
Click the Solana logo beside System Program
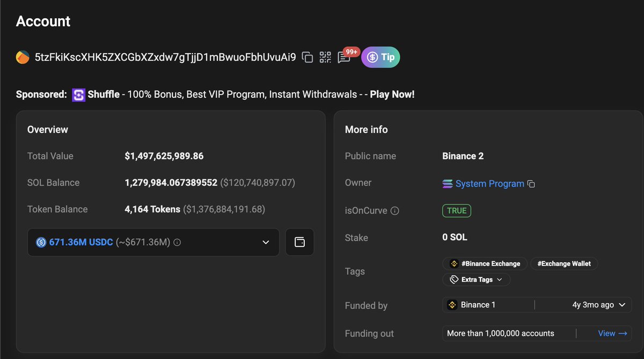(x=448, y=184)
